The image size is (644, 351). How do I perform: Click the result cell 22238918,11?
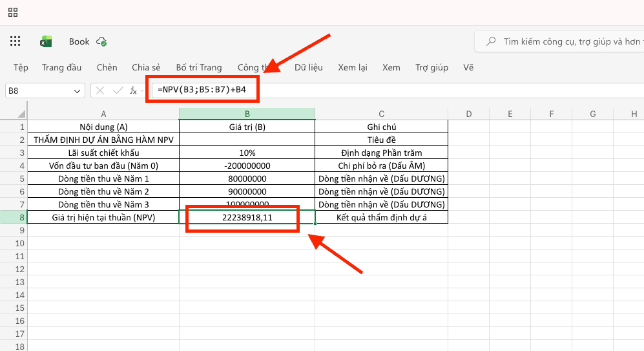click(x=247, y=217)
